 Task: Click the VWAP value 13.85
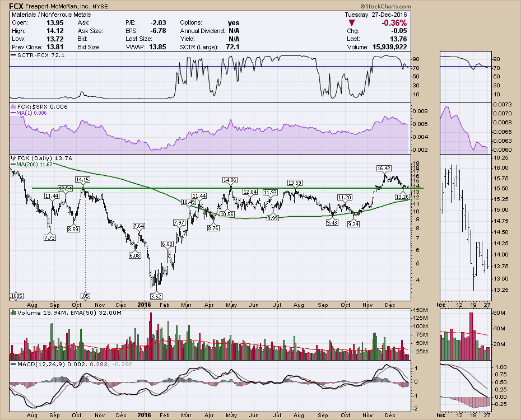(157, 47)
